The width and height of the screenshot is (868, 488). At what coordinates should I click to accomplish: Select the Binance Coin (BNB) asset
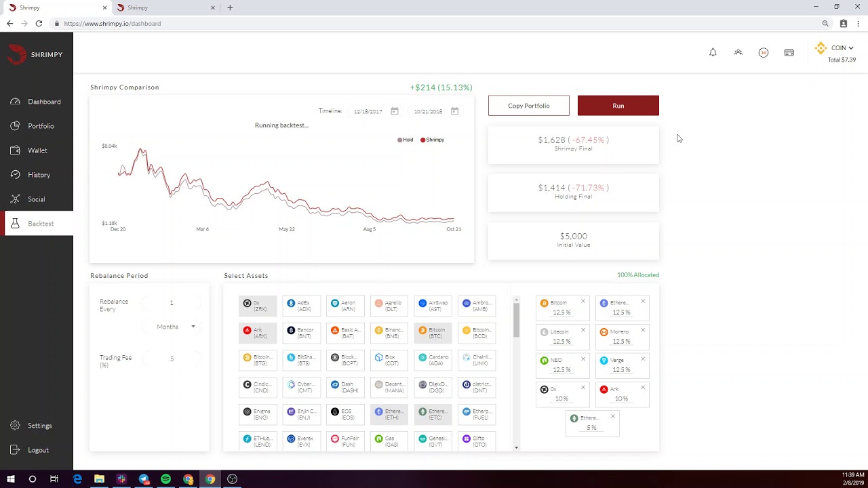(x=389, y=333)
